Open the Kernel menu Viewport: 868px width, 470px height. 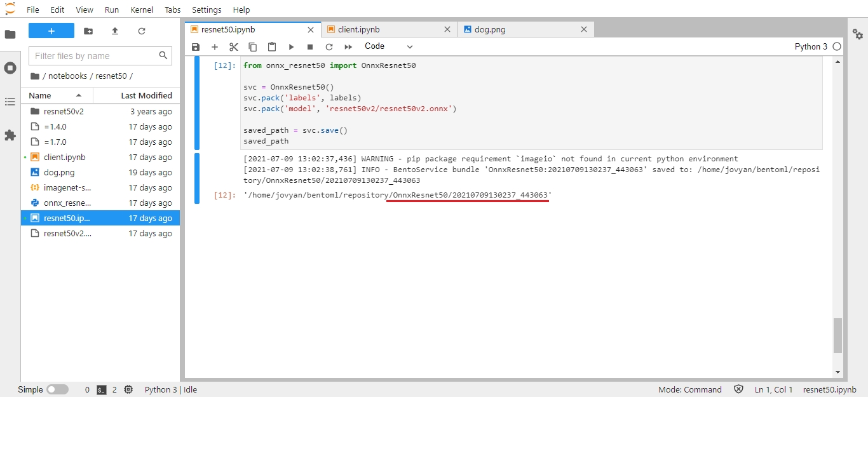click(142, 10)
